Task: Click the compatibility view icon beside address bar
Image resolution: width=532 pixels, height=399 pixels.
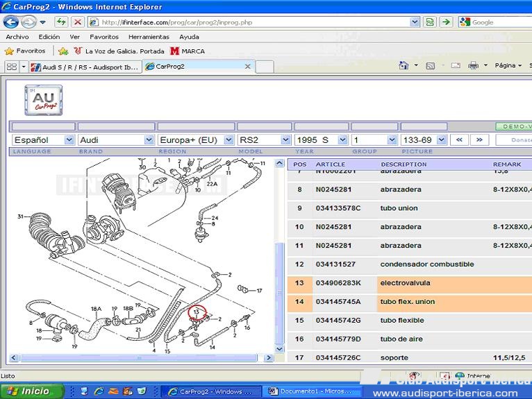Action: click(x=430, y=22)
